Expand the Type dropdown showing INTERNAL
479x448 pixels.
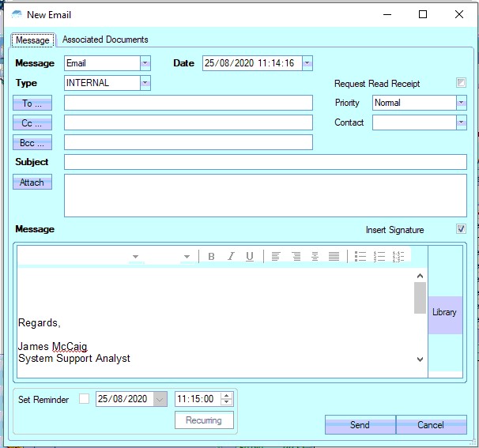coord(145,83)
